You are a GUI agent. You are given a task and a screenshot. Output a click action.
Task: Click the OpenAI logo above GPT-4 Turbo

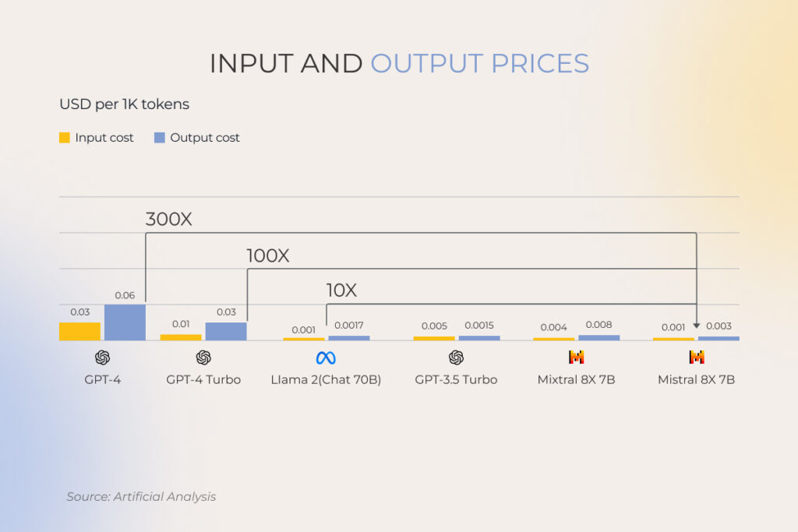(203, 358)
